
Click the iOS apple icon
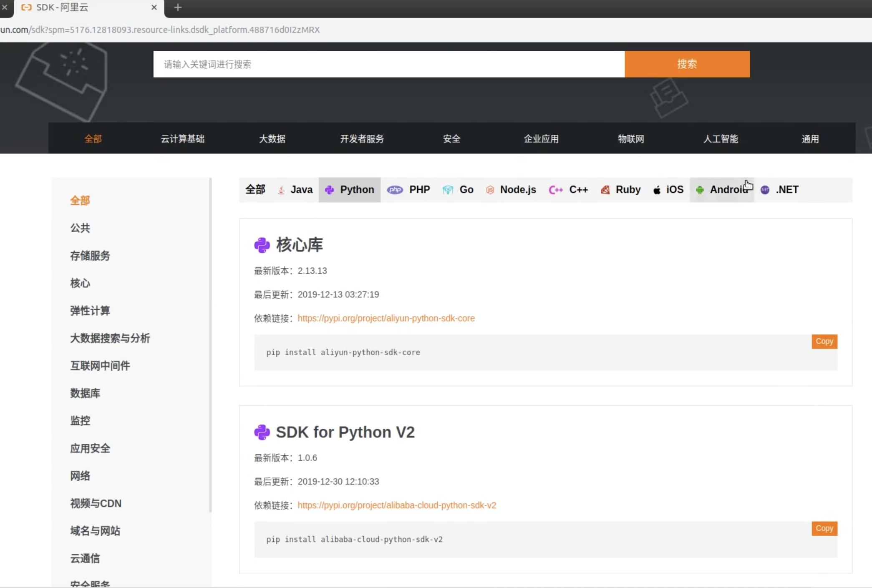tap(657, 190)
